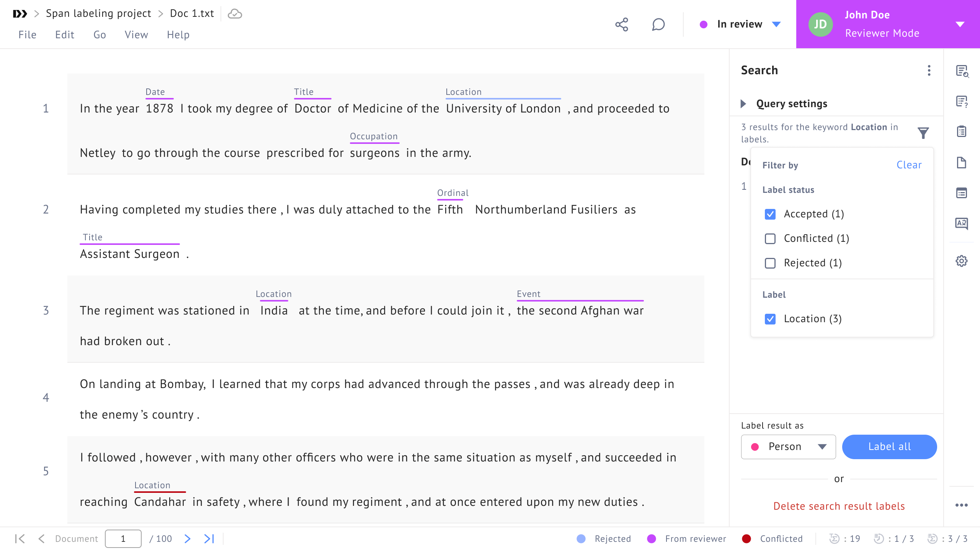This screenshot has width=980, height=551.
Task: Open the comments speech bubble icon
Action: (658, 24)
